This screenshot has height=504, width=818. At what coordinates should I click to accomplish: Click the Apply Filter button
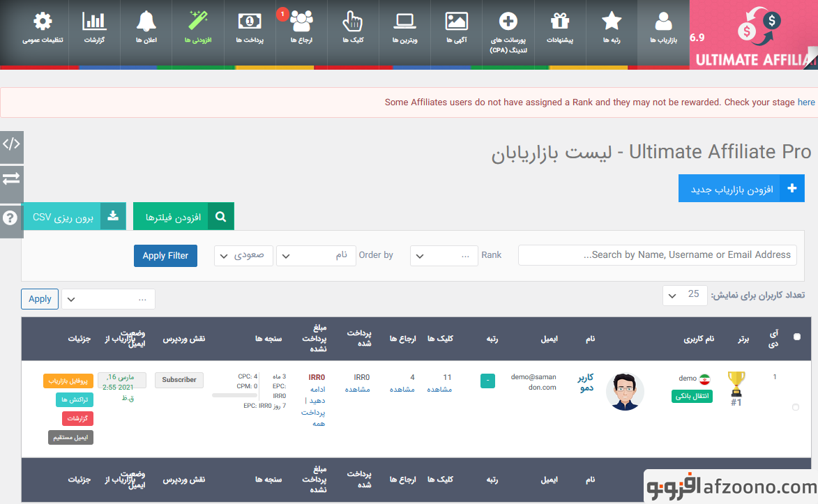click(x=165, y=256)
